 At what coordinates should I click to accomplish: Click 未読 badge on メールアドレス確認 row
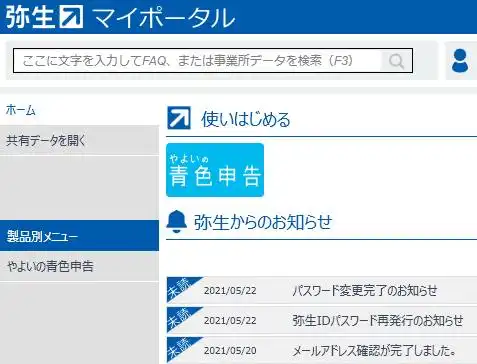click(x=180, y=348)
